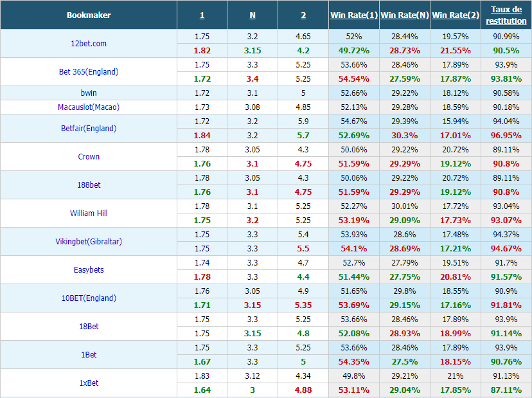The width and height of the screenshot is (532, 398).
Task: Sort by Taux de restitution header
Action: tap(506, 15)
